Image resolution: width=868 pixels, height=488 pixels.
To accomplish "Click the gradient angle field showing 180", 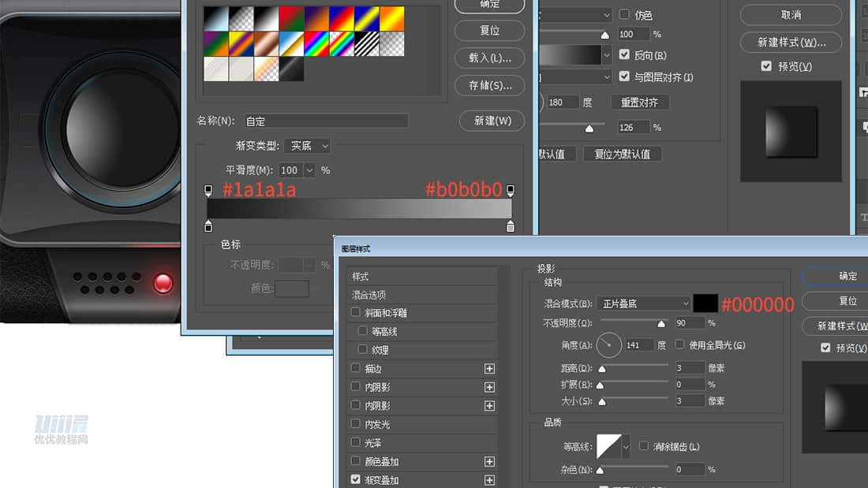I will [563, 102].
